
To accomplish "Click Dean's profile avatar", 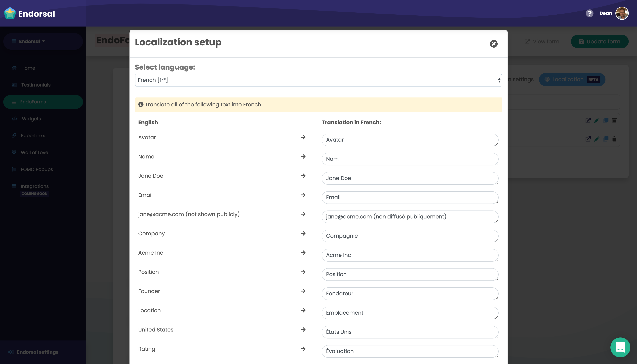I will [x=622, y=13].
